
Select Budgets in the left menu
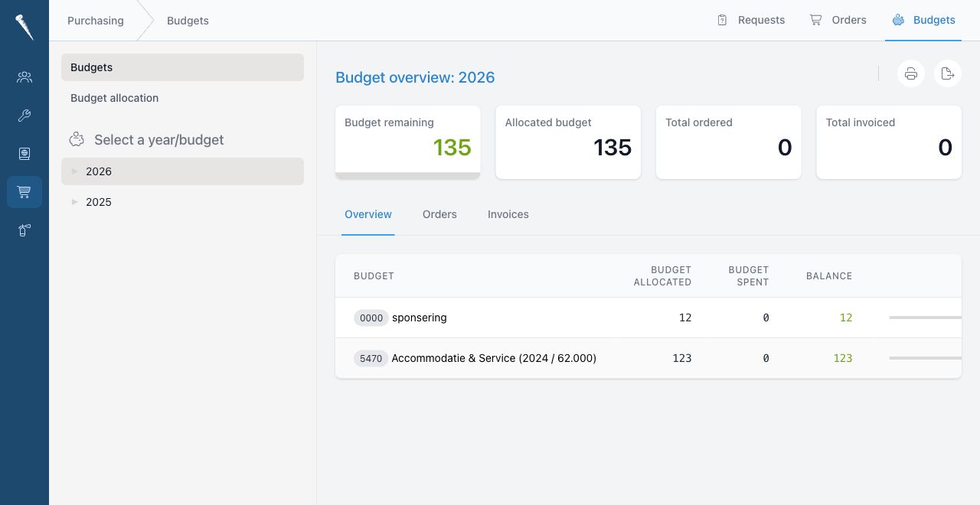click(x=182, y=67)
